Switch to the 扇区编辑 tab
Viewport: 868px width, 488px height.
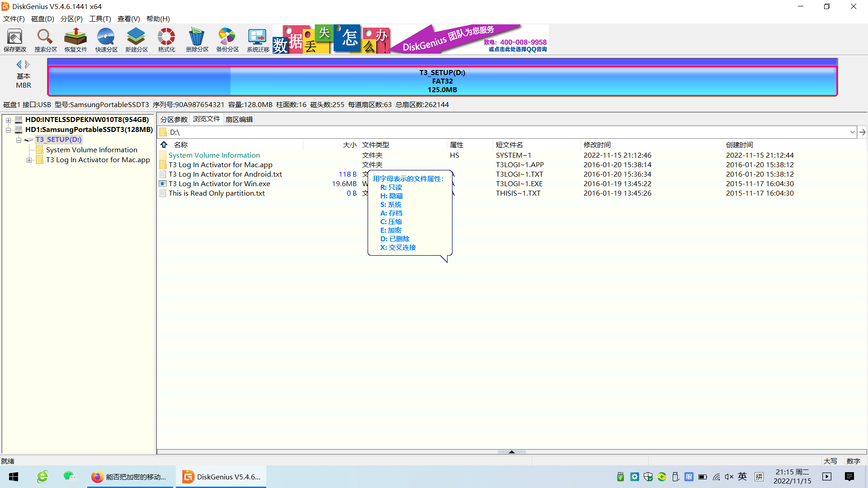click(x=239, y=120)
